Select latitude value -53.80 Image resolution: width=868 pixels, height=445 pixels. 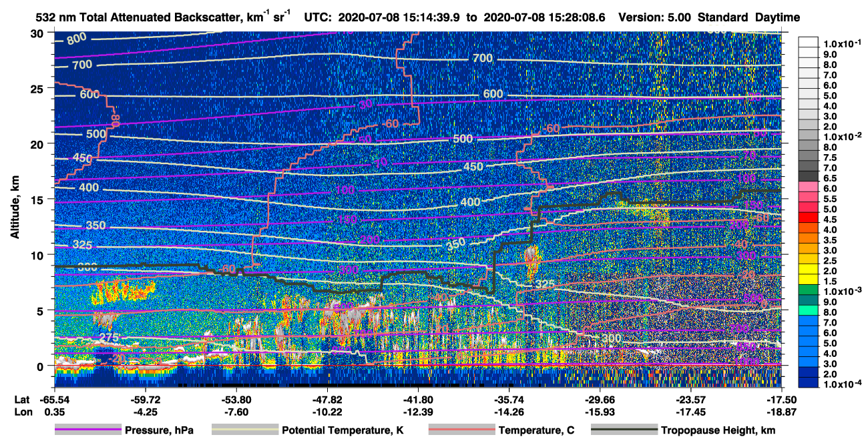(x=236, y=400)
